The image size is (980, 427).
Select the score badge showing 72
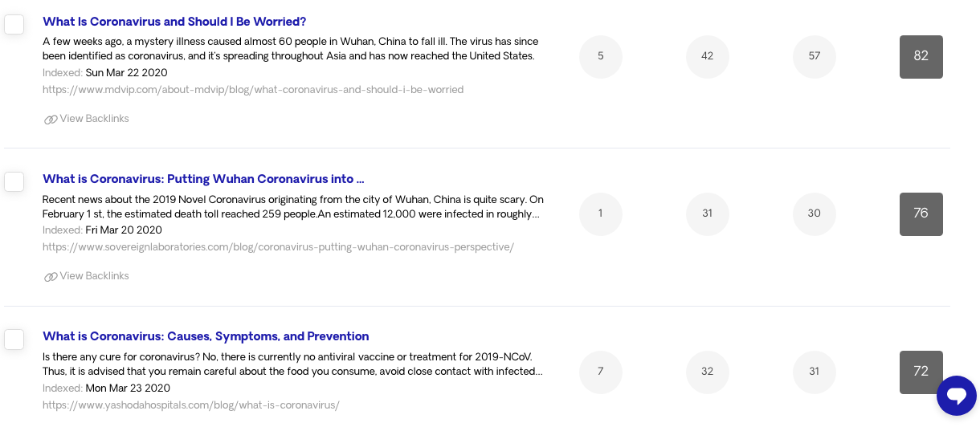tap(921, 372)
